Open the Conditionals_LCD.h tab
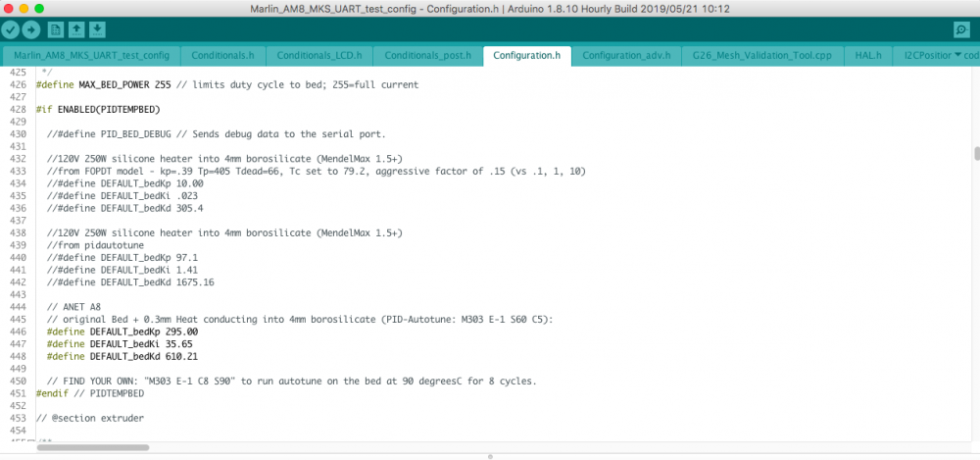This screenshot has width=980, height=460. [x=319, y=55]
